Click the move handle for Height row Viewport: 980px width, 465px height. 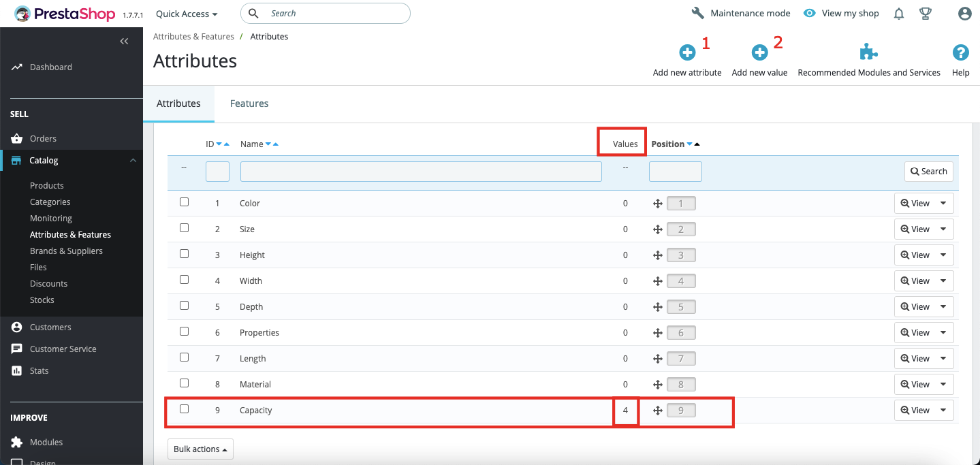(658, 255)
